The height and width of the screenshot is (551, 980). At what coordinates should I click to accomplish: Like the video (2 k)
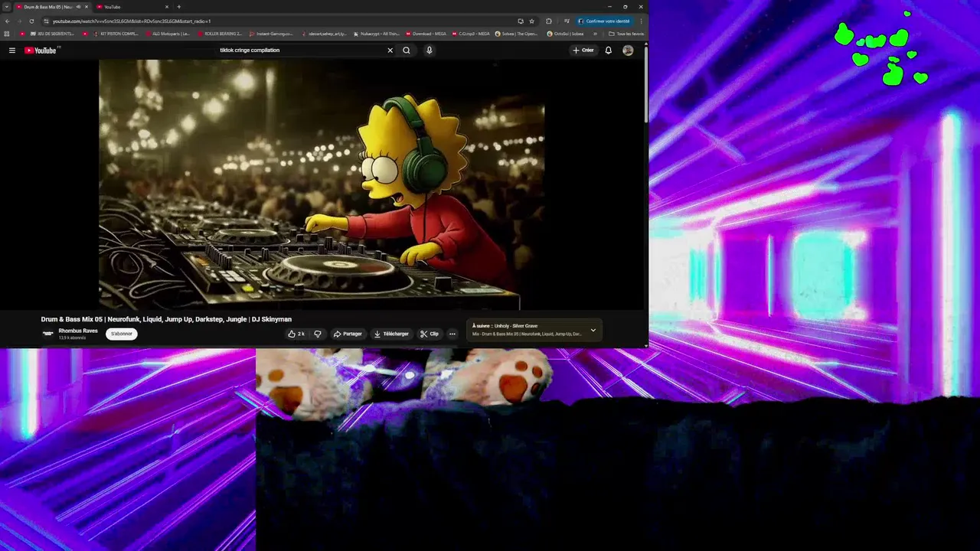tap(296, 334)
